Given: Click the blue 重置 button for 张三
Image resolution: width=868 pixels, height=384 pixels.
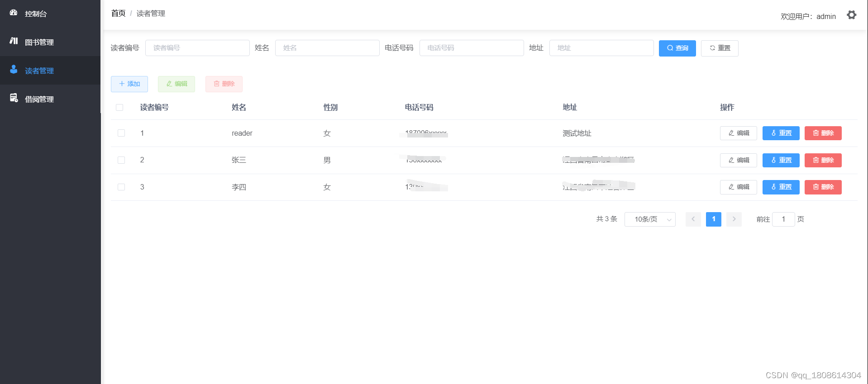Looking at the screenshot, I should click(781, 160).
